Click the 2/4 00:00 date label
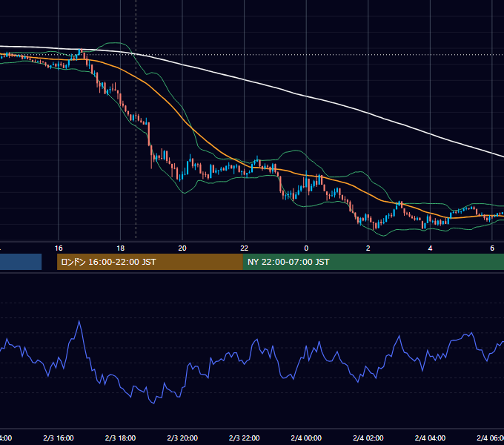This screenshot has width=504, height=445. [x=306, y=438]
